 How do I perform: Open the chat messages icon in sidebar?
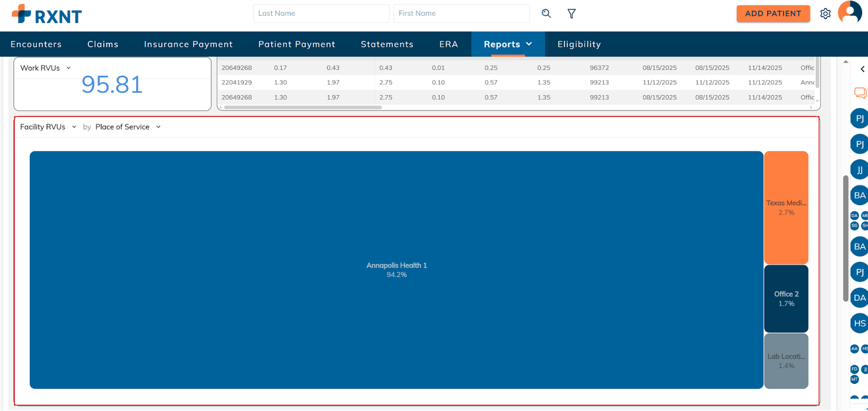(x=860, y=93)
